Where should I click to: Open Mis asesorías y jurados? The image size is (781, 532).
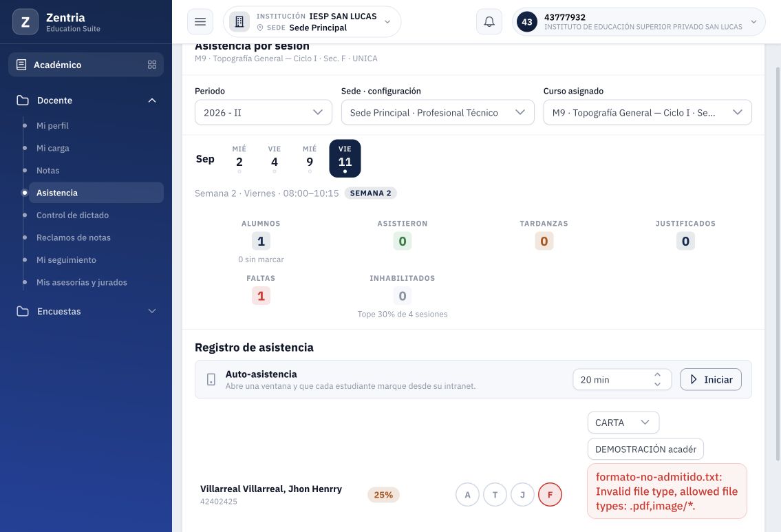[82, 282]
